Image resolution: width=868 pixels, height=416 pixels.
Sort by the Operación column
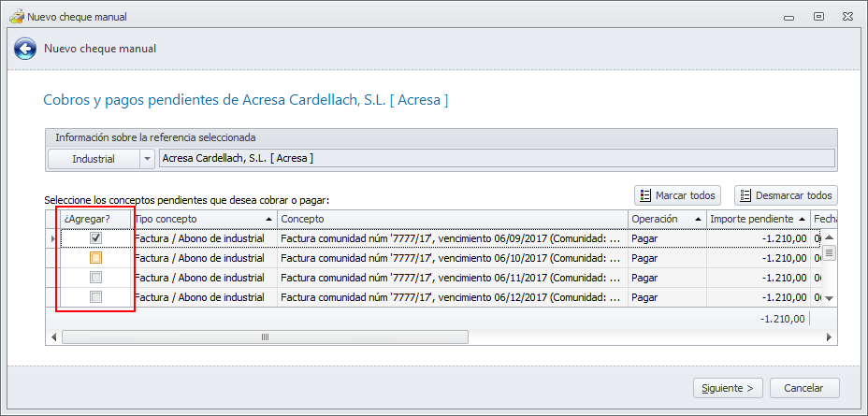665,219
